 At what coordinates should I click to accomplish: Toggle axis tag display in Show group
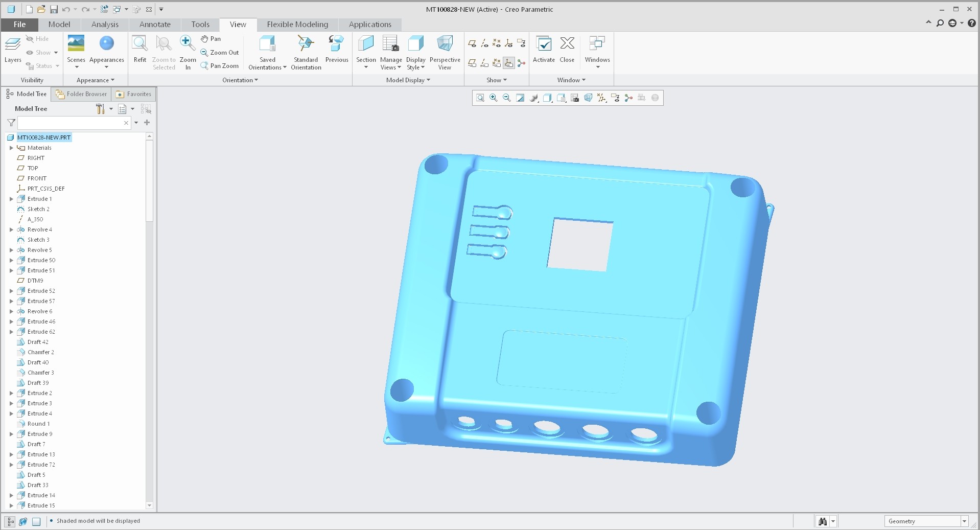coord(484,63)
